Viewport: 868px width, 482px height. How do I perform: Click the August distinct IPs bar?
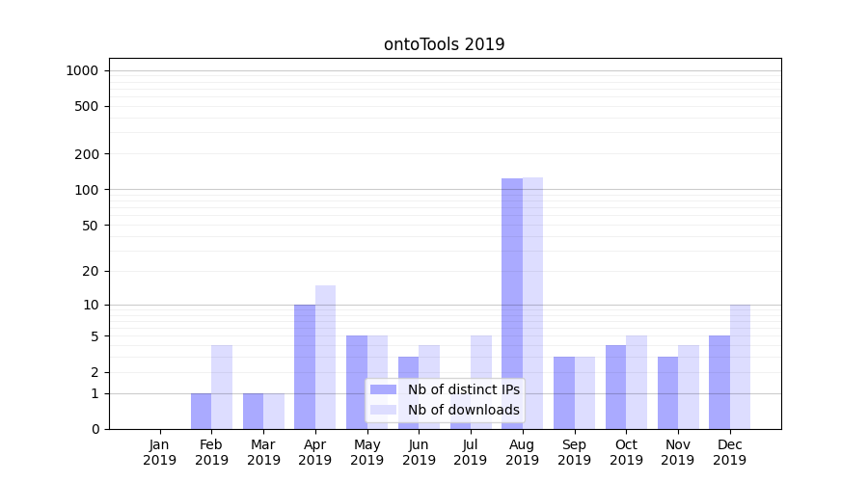tap(511, 304)
